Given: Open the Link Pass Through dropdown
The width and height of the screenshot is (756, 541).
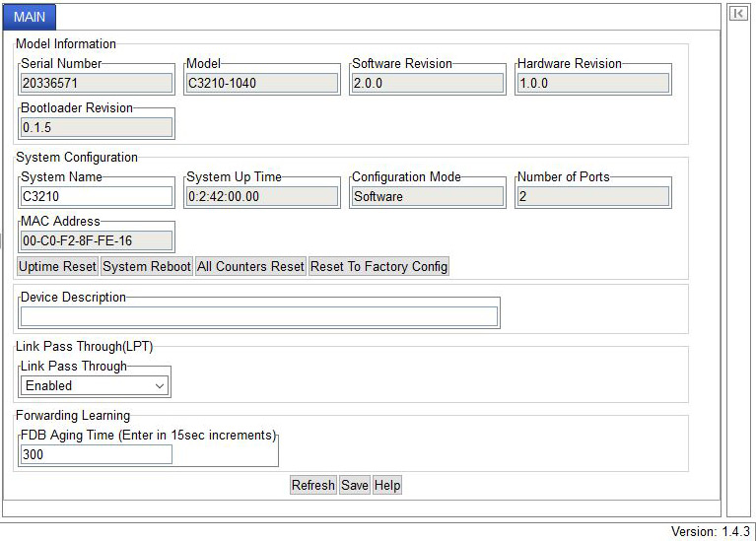Looking at the screenshot, I should 95,386.
